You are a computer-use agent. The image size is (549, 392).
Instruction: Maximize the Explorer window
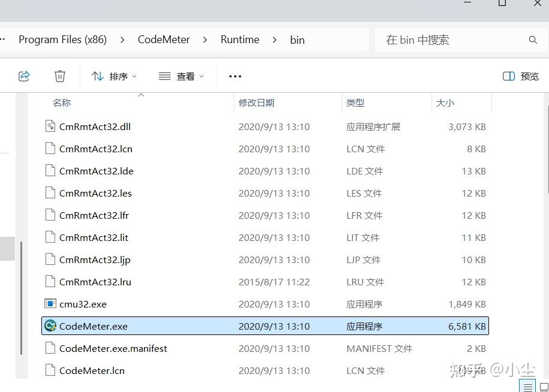[502, 3]
